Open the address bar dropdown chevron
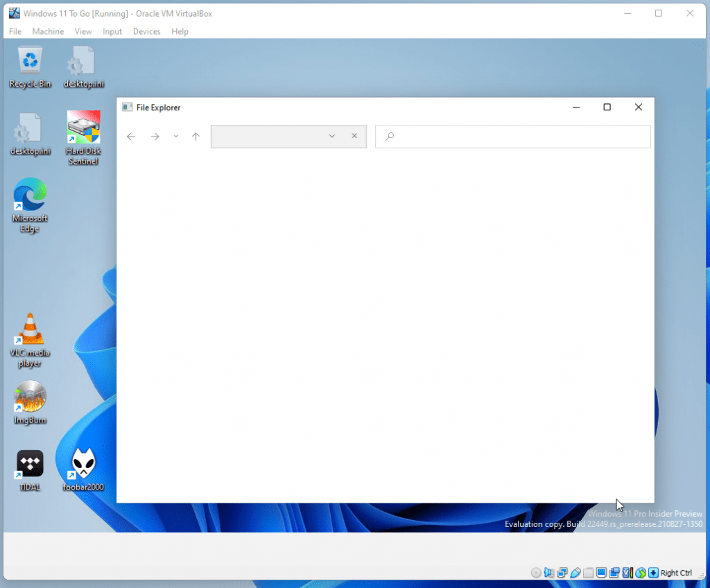The width and height of the screenshot is (710, 588). pos(332,137)
